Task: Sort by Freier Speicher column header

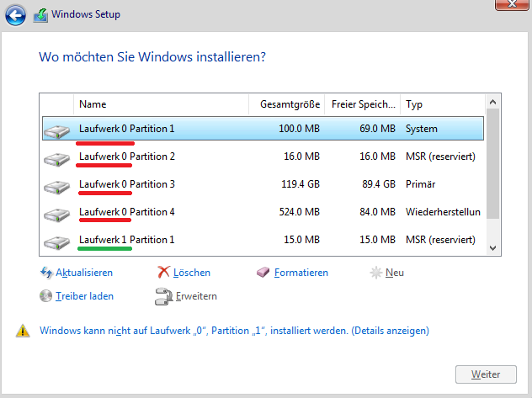Action: click(x=363, y=104)
